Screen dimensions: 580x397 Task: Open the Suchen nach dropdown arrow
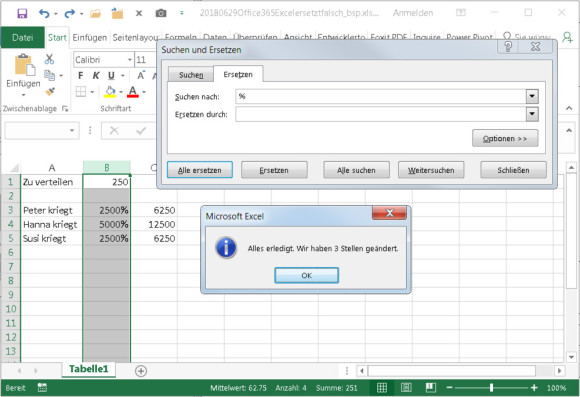(x=532, y=97)
